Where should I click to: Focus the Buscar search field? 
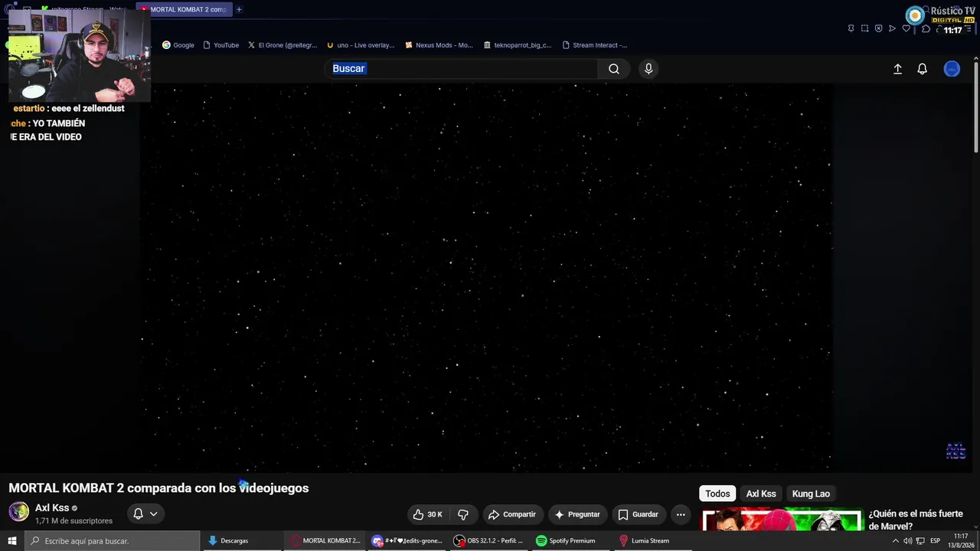pos(462,69)
